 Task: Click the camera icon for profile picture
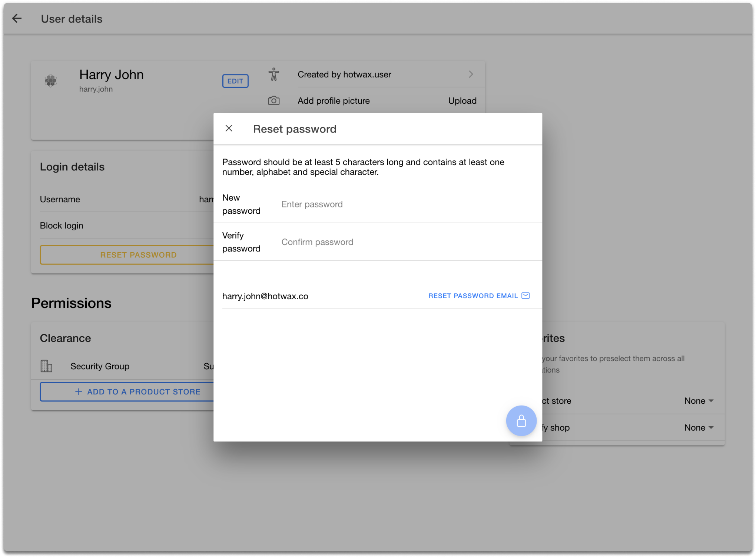[x=274, y=101]
